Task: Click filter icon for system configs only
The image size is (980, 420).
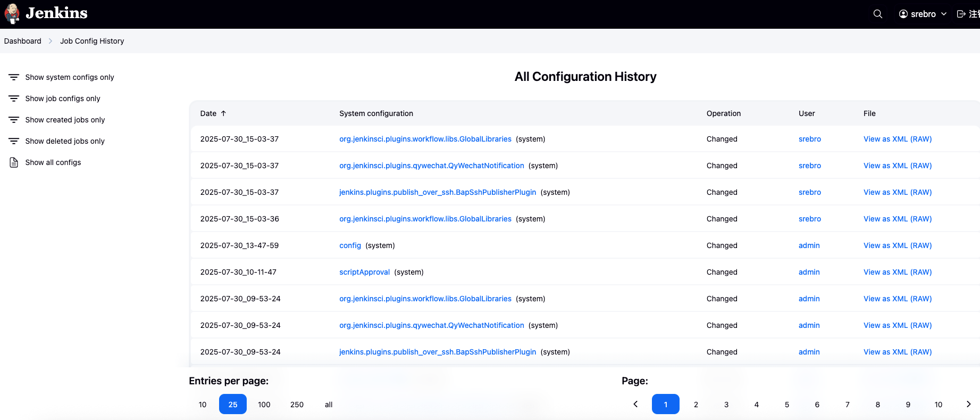Action: [x=14, y=77]
